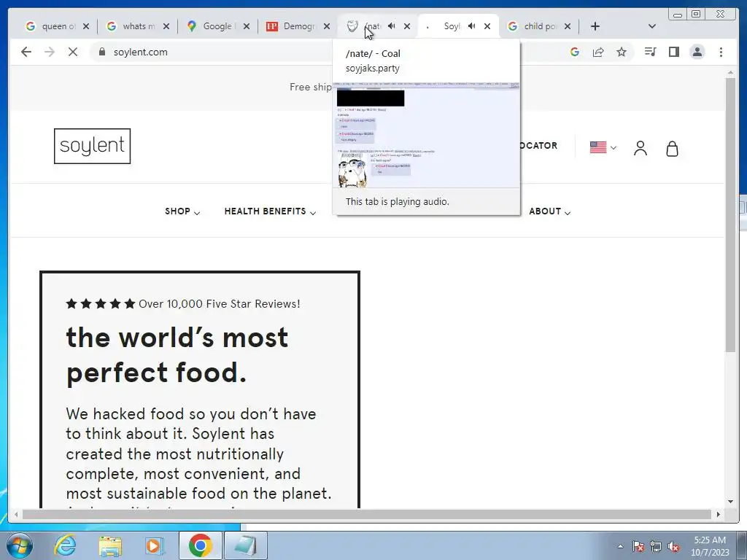Open the account user icon
Screen dimensions: 747x560
click(x=640, y=148)
